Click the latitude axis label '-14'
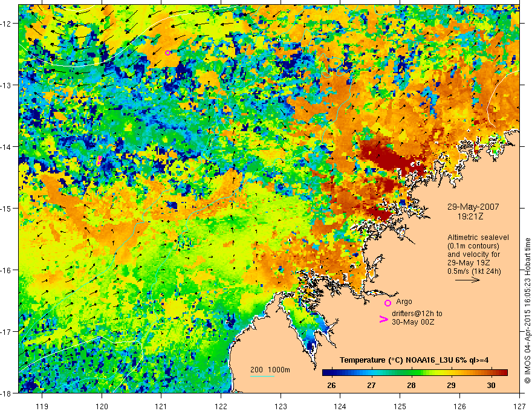This screenshot has width=532, height=411. click(x=7, y=147)
